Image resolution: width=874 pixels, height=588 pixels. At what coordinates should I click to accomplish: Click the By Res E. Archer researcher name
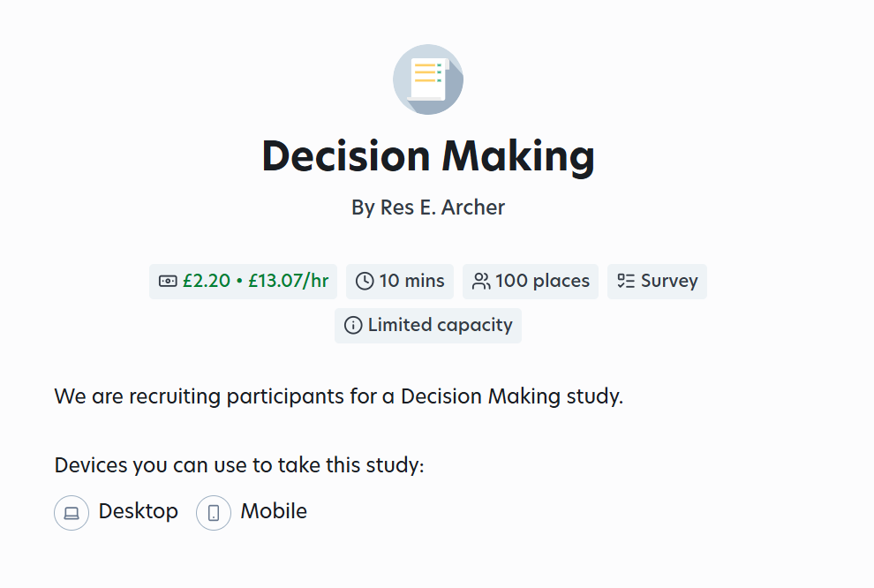coord(428,207)
